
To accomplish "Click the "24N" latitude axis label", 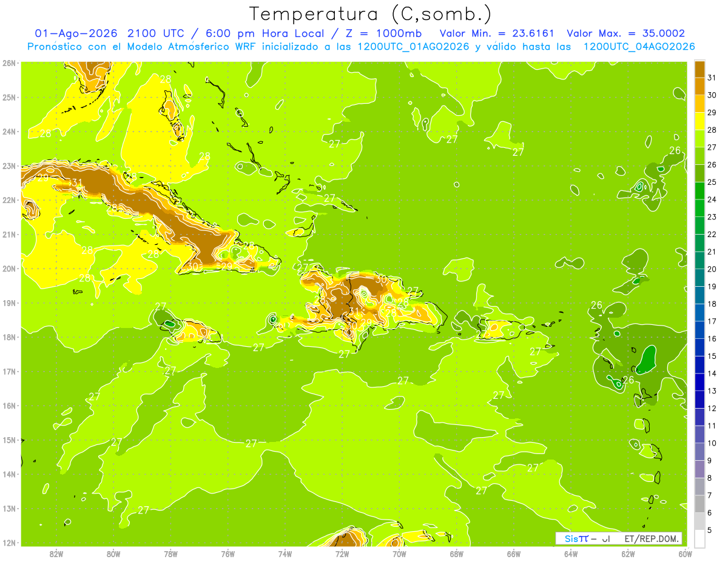I will pyautogui.click(x=8, y=132).
